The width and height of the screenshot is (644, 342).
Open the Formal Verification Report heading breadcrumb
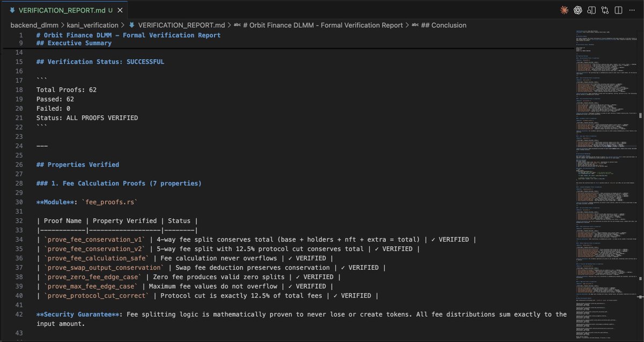318,25
